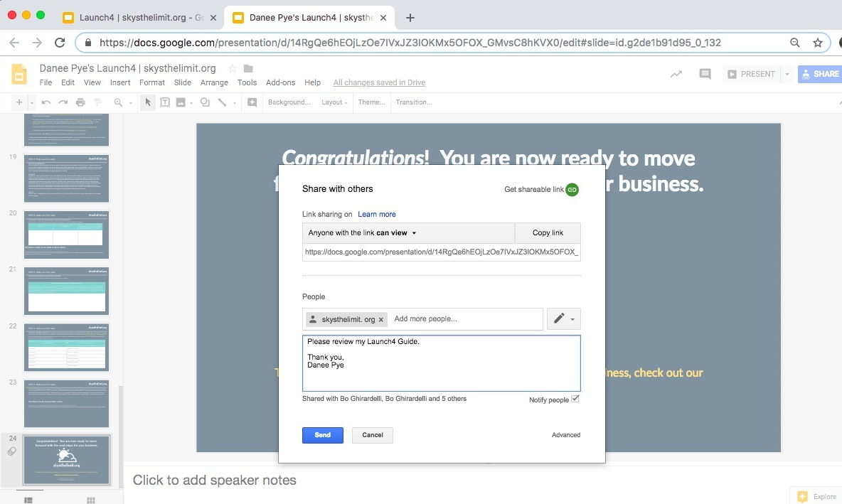842x504 pixels.
Task: Click the shareable link URL field
Action: coord(442,252)
